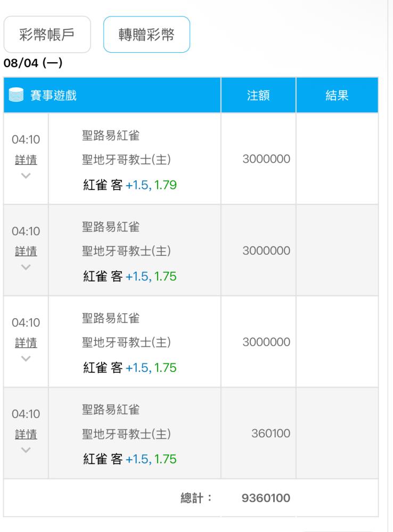Open 詳情 link of first 1.79 bet

[x=26, y=160]
